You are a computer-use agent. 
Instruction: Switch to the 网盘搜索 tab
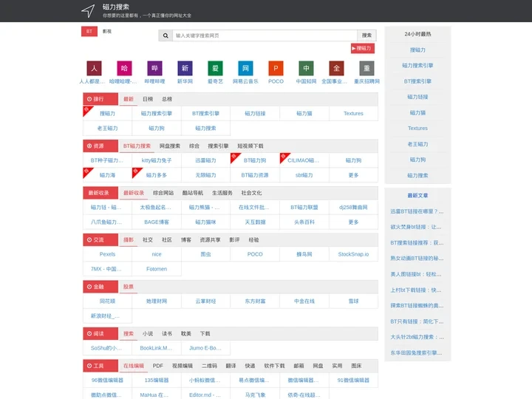click(x=170, y=146)
